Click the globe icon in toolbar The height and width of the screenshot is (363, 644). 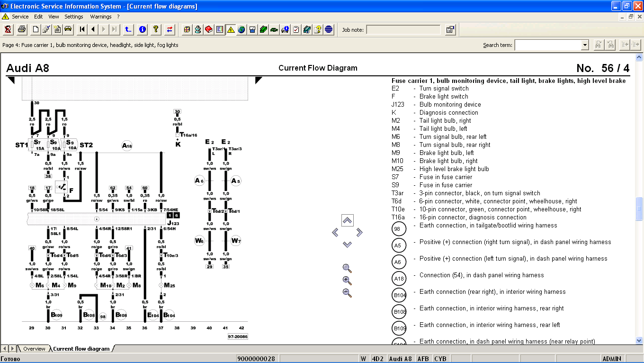[x=241, y=29]
